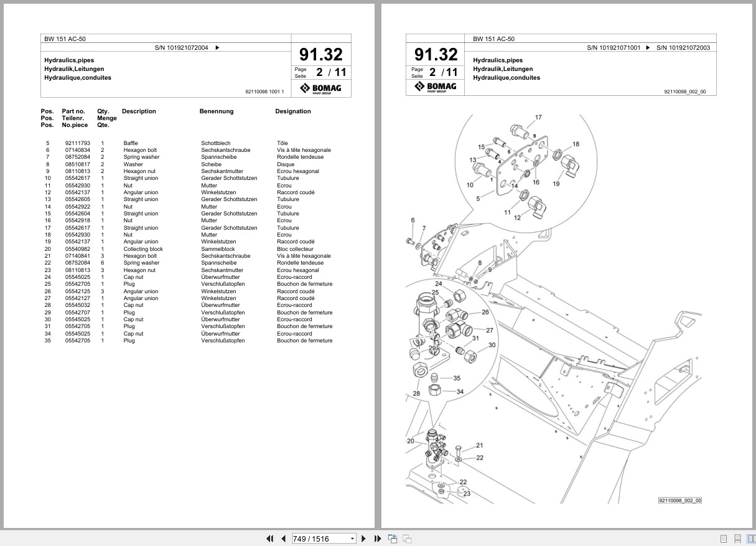This screenshot has height=546, width=756.
Task: Click drawing code '92110098_002_00' below diagram
Action: (680, 501)
